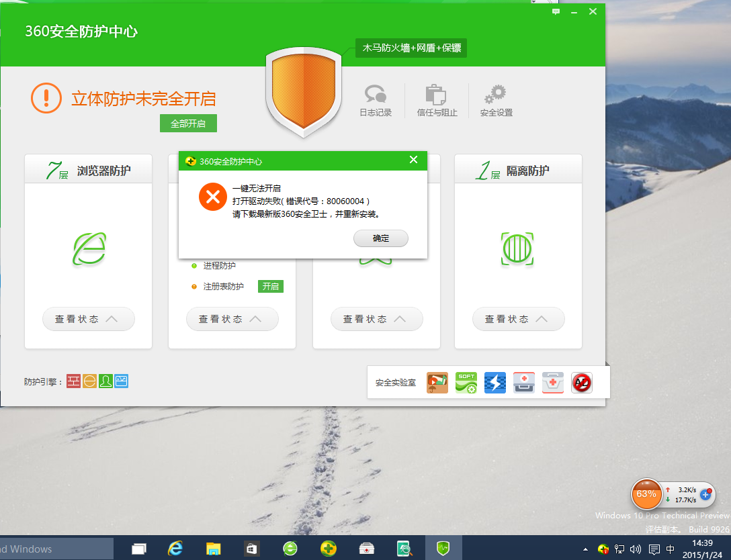Click the 63% memory accelerator ball
The image size is (731, 560).
[646, 494]
